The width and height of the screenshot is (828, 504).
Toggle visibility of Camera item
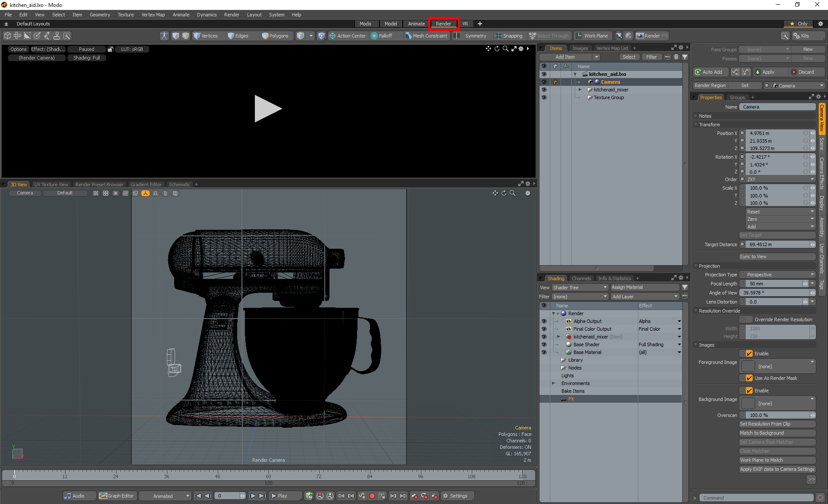[x=543, y=81]
